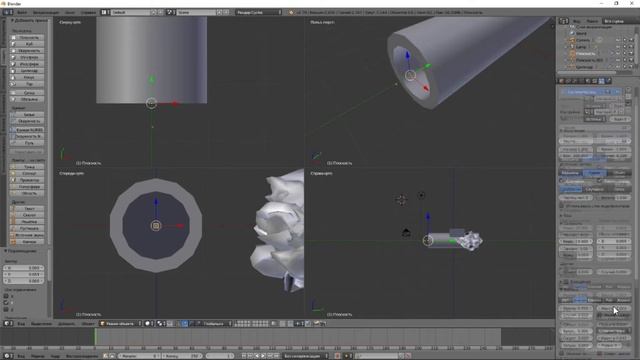Add a Cube (Куб) primitive
The height and width of the screenshot is (360, 640).
[x=28, y=44]
